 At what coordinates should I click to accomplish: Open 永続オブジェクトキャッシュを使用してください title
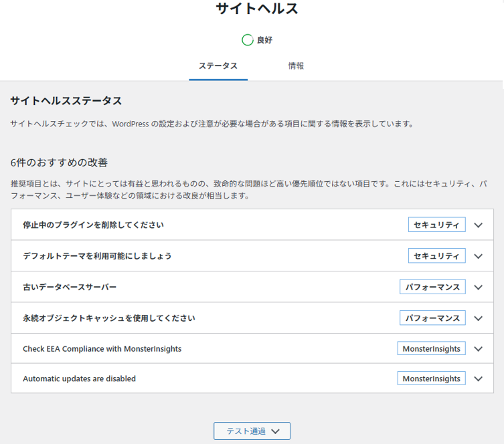pyautogui.click(x=109, y=318)
